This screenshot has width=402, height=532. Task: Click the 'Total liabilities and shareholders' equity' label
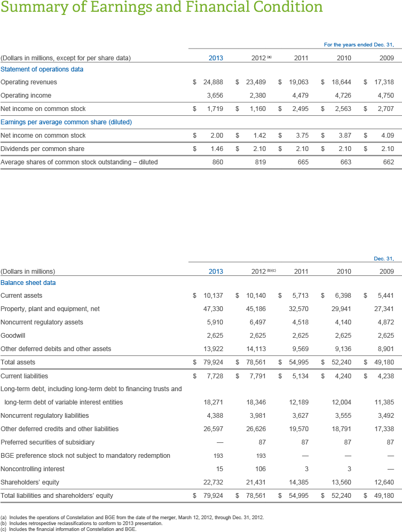57,496
